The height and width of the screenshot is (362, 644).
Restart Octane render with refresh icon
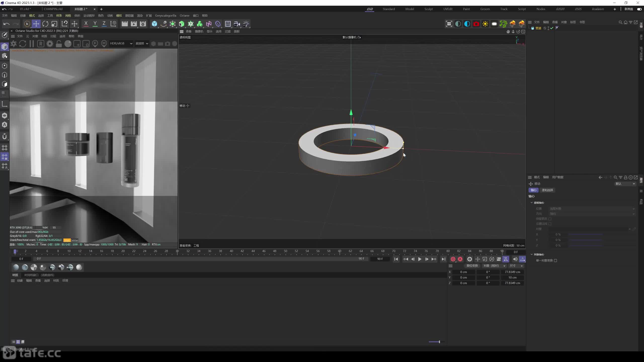23,44
